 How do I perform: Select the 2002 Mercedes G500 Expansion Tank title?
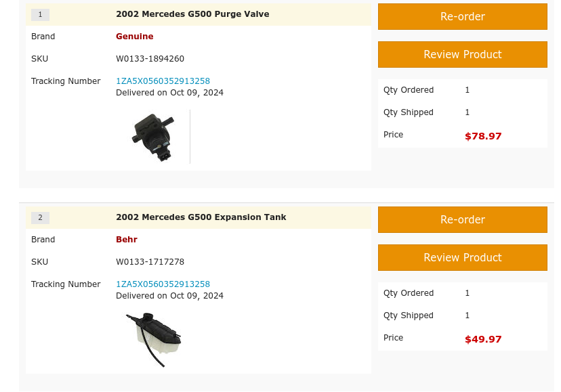201,217
